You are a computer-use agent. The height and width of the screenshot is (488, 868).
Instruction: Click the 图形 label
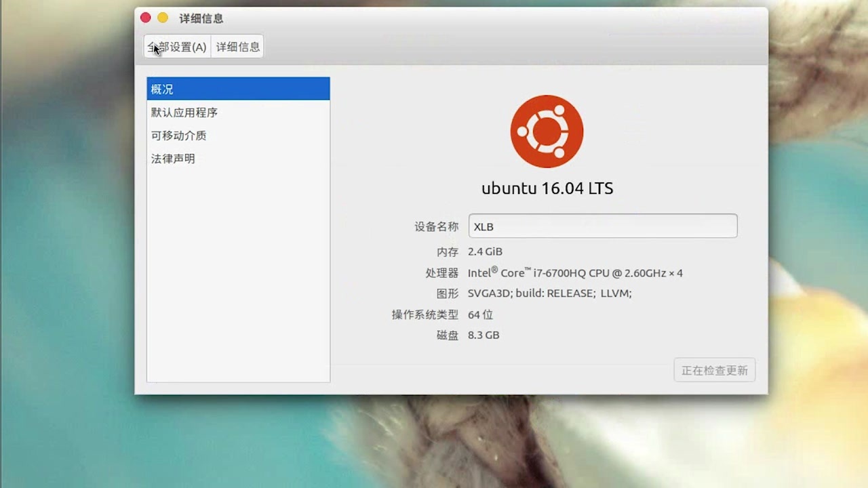pyautogui.click(x=448, y=293)
